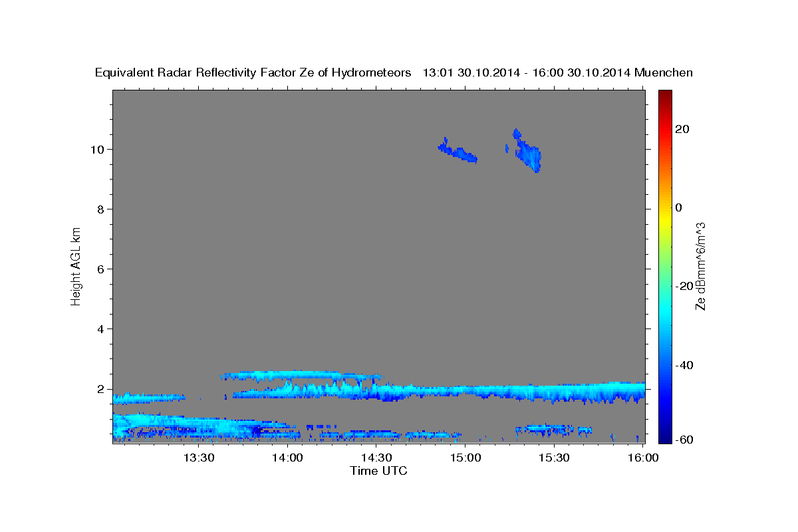Click the 'Height AGL km' axis label
The image size is (798, 532).
76,265
